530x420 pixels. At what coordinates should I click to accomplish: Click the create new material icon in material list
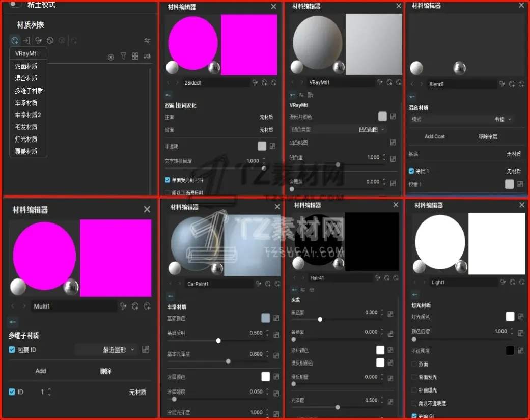click(15, 41)
